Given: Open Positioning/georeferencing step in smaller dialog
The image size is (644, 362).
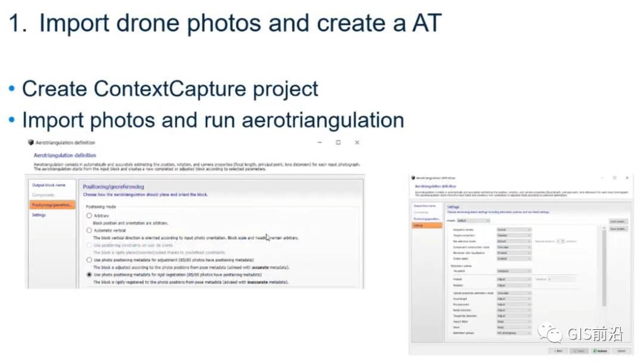Looking at the screenshot, I should (427, 219).
